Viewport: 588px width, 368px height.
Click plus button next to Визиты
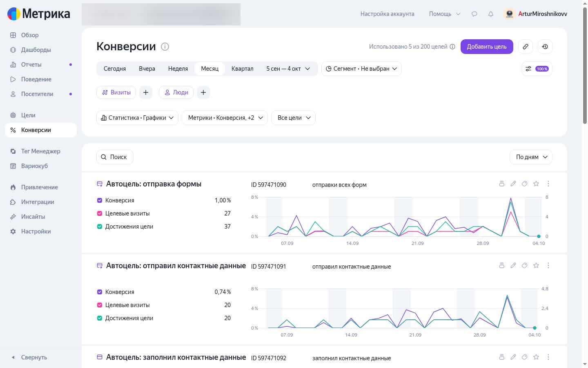[146, 92]
